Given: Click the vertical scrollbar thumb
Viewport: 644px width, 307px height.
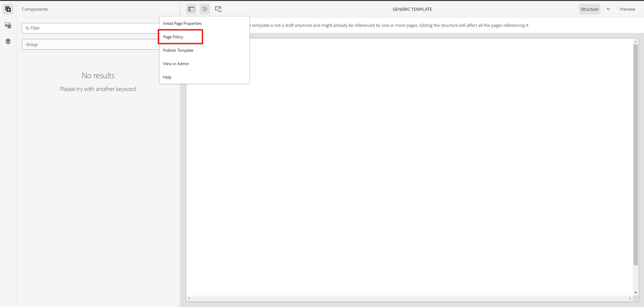Looking at the screenshot, I should coord(636,155).
